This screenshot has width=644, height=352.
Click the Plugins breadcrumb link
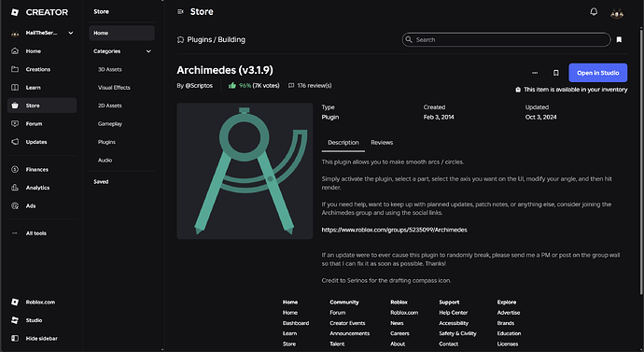click(x=199, y=40)
